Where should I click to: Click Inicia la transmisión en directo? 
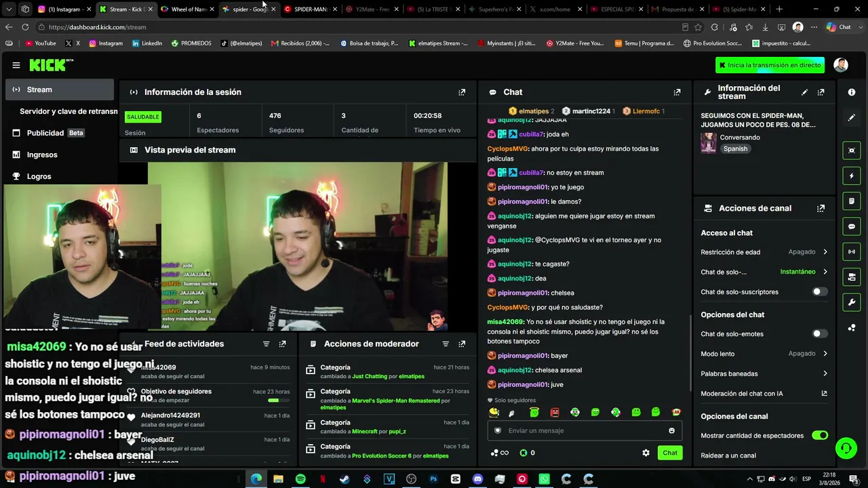point(770,65)
